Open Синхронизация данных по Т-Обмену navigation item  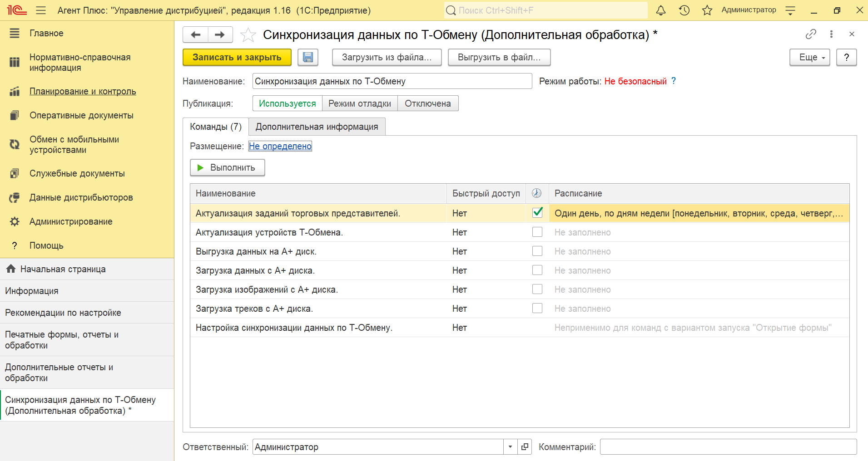(x=87, y=405)
